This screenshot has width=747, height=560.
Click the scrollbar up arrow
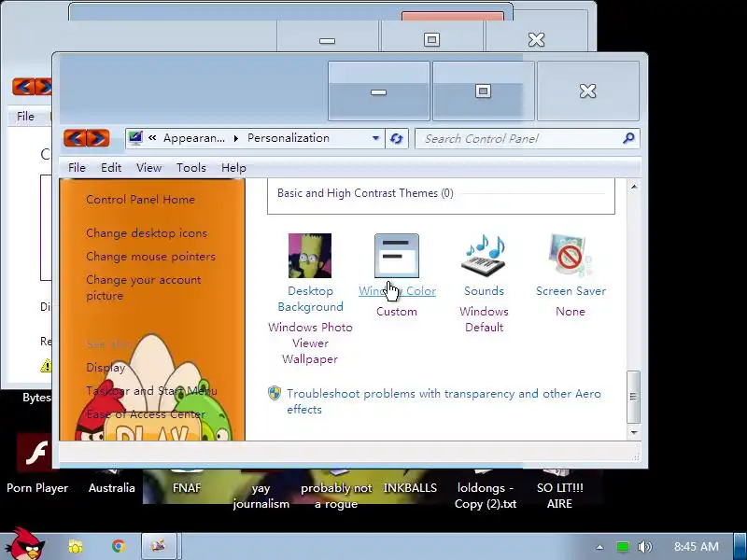pyautogui.click(x=634, y=188)
